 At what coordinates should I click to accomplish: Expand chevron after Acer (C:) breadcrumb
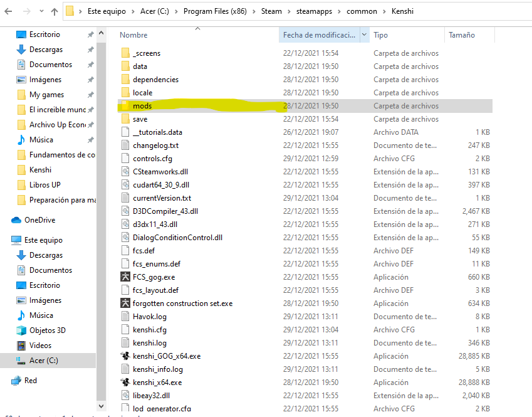coord(176,11)
